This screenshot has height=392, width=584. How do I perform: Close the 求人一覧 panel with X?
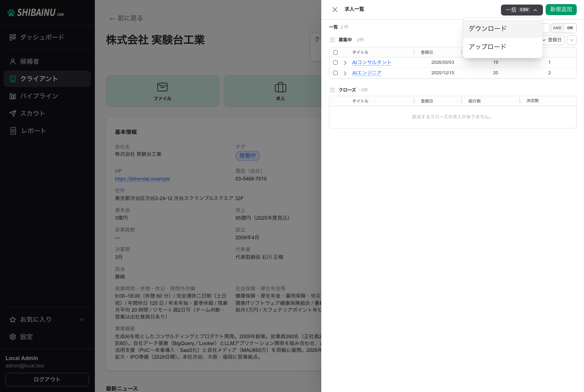[335, 10]
